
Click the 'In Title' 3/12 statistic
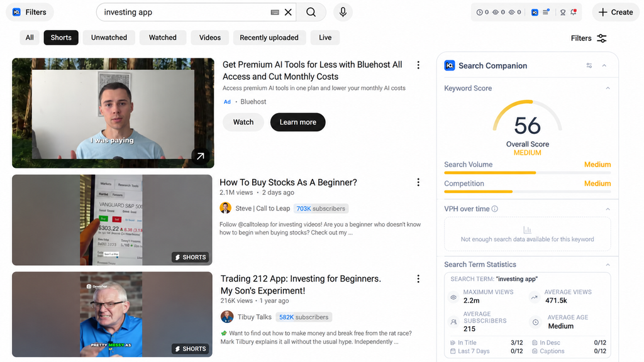(x=486, y=343)
